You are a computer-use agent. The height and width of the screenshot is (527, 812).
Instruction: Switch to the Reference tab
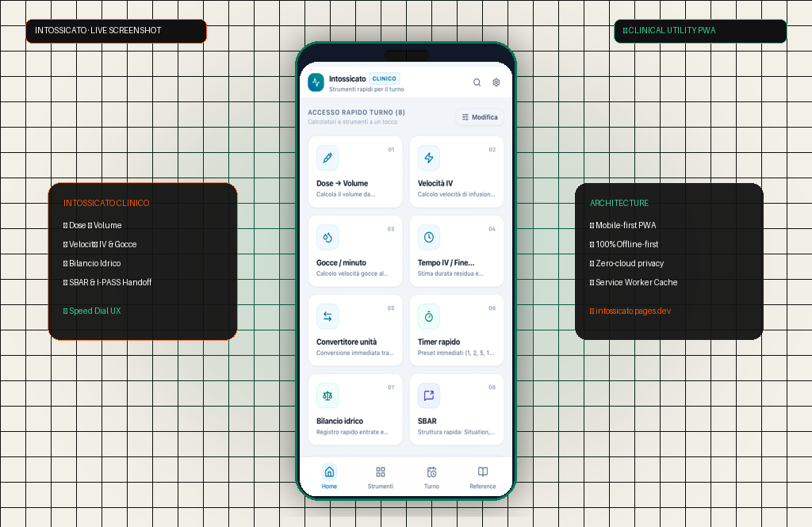coord(483,477)
